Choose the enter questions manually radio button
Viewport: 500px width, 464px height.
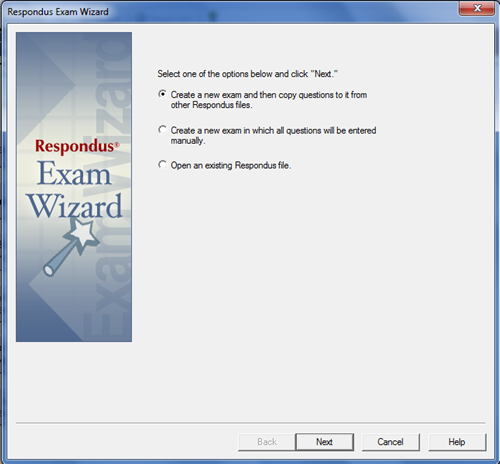click(162, 130)
